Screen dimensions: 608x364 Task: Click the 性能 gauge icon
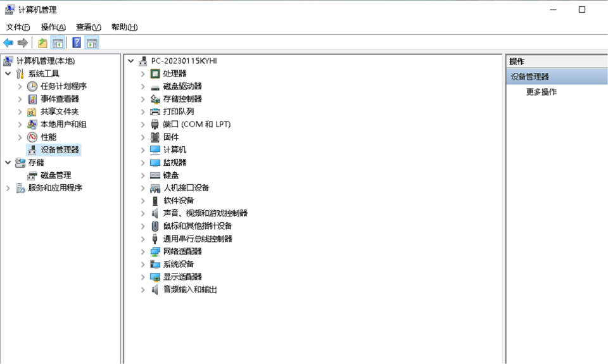coord(32,137)
